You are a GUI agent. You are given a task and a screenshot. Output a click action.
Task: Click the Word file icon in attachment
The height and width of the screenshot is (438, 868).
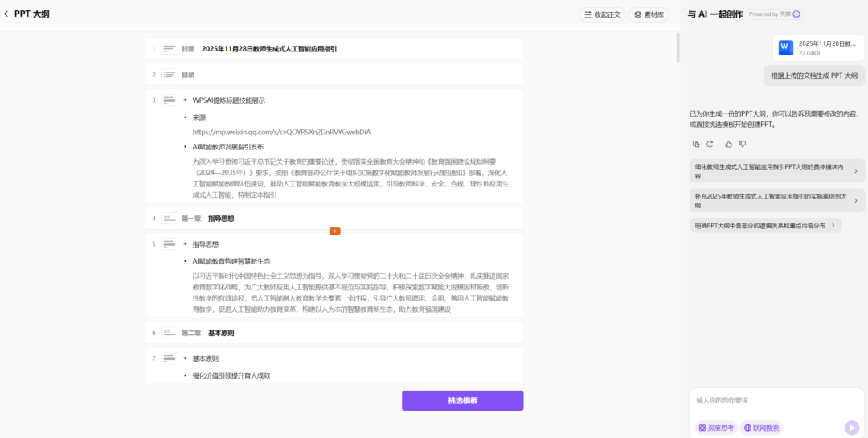pyautogui.click(x=785, y=47)
